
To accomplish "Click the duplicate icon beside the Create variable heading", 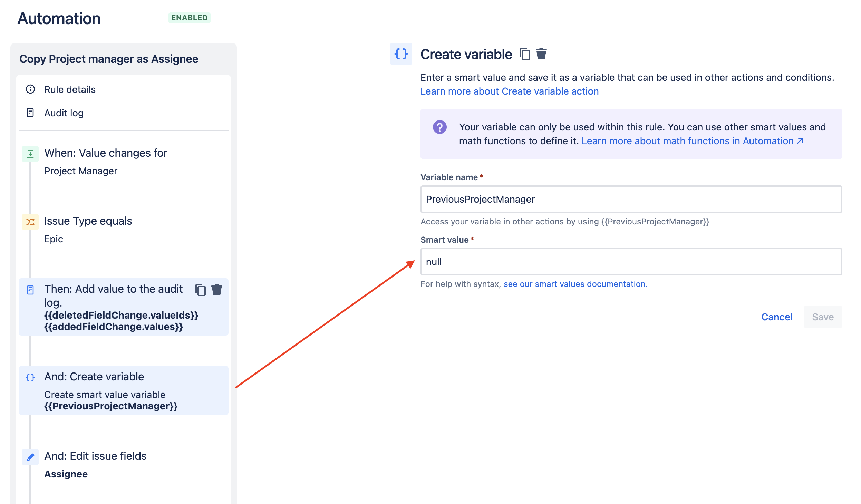I will [525, 54].
